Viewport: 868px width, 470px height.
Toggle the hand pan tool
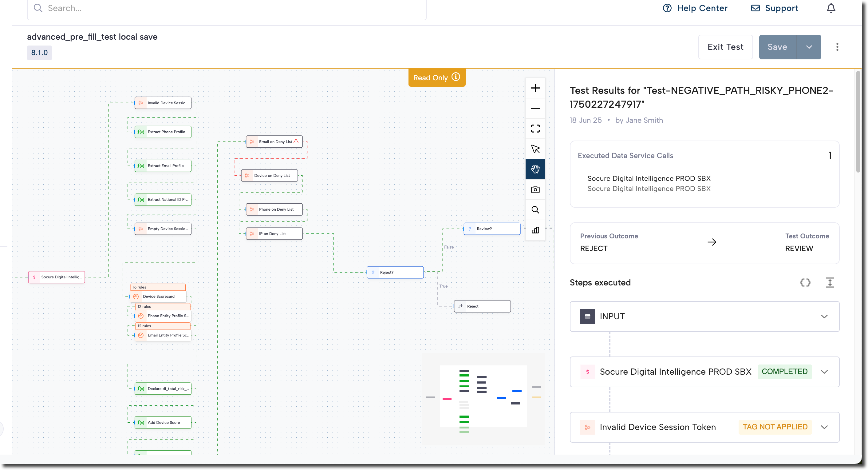tap(535, 169)
